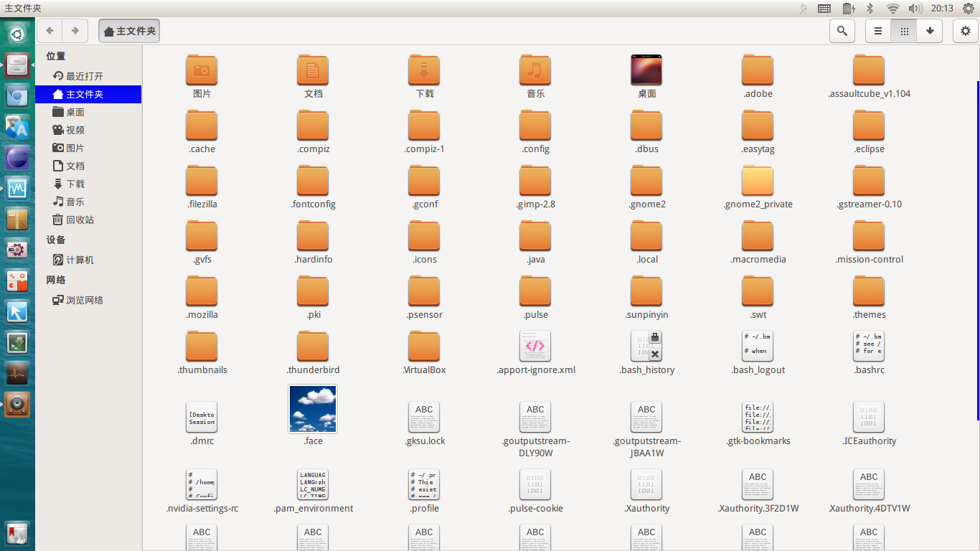Select the .assaultcube_v1.104 folder
980x551 pixels.
869,70
